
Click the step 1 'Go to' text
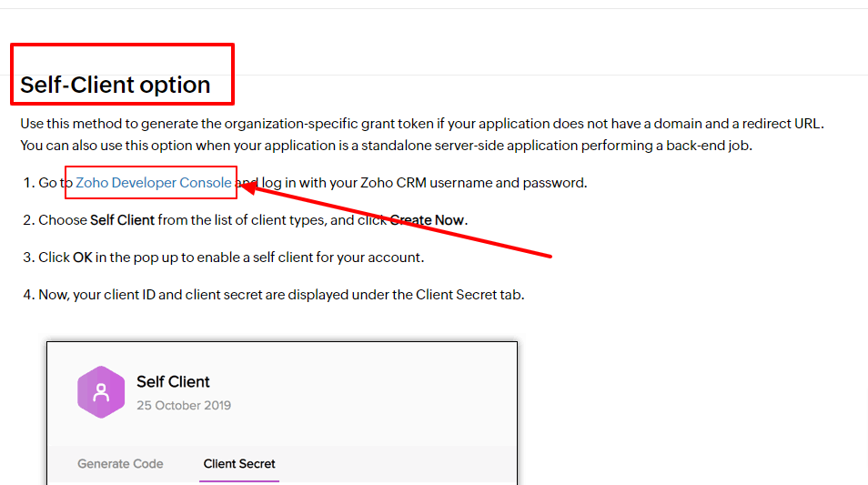click(x=51, y=183)
